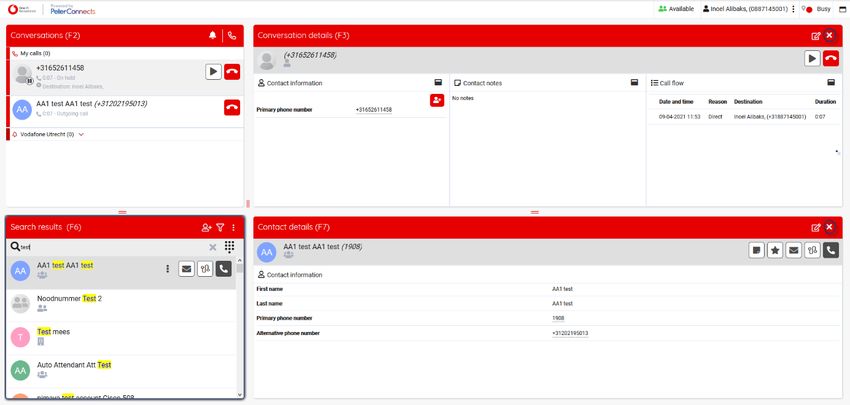Click the AA avatar in Contact details
The width and height of the screenshot is (850, 405).
point(267,252)
